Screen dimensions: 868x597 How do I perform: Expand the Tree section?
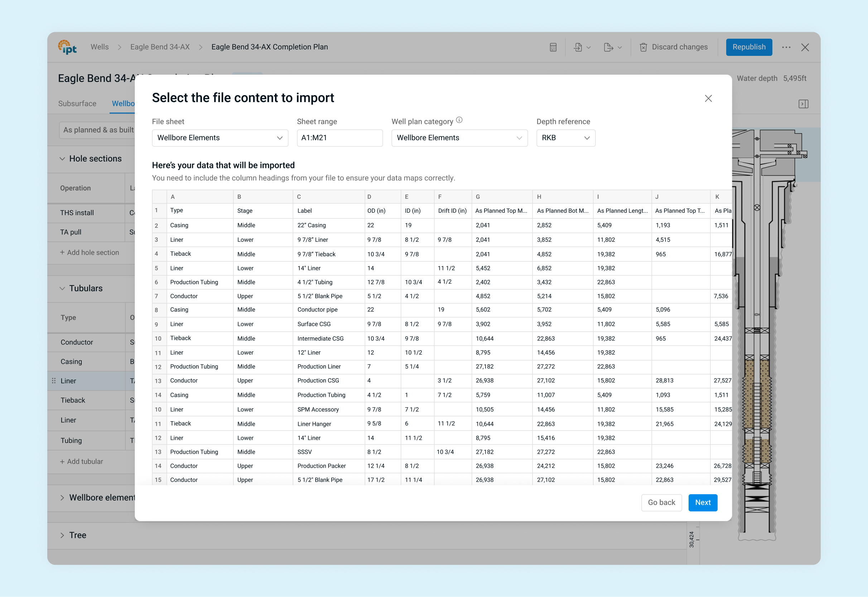pyautogui.click(x=62, y=535)
